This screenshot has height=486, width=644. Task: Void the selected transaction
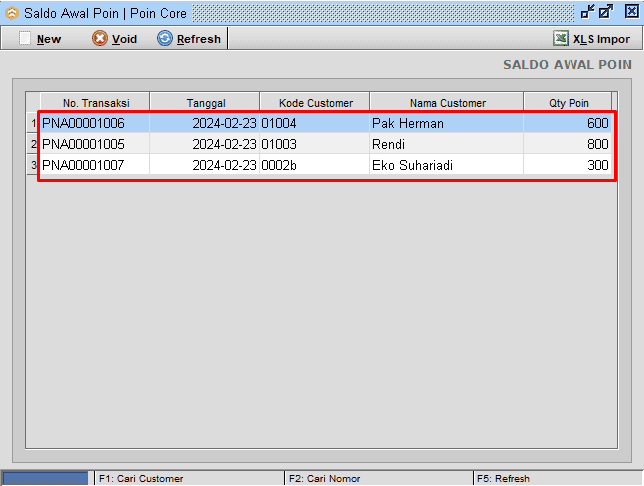click(114, 39)
